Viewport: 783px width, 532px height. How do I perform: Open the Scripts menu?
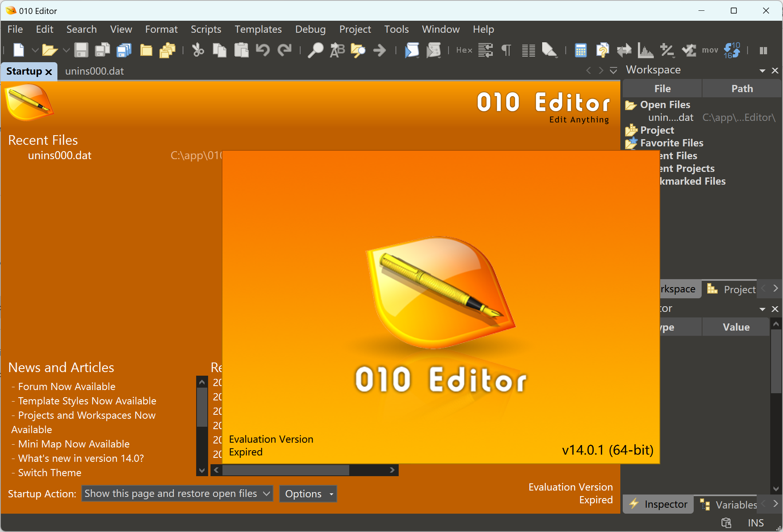tap(206, 30)
